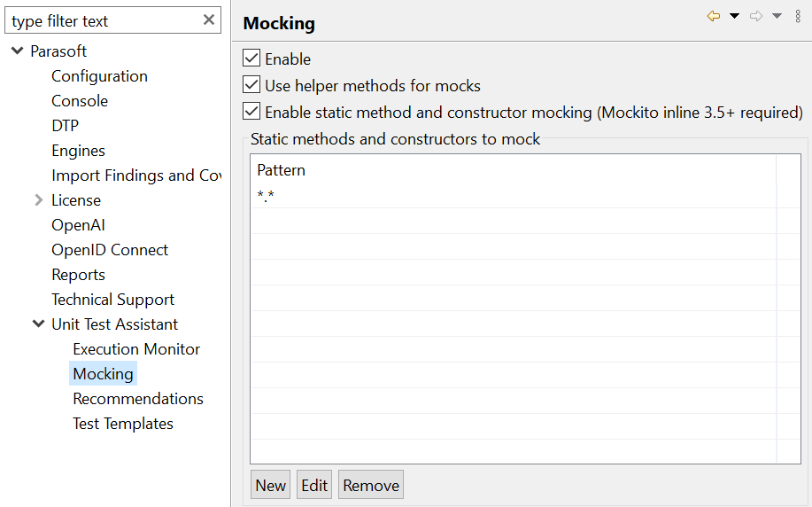Clear the filter text with the X icon
Image resolution: width=812 pixels, height=507 pixels.
point(209,19)
